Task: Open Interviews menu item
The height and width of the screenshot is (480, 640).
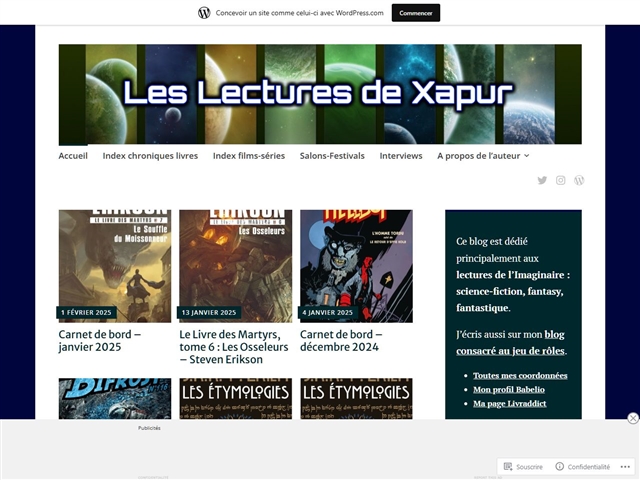Action: click(x=401, y=156)
